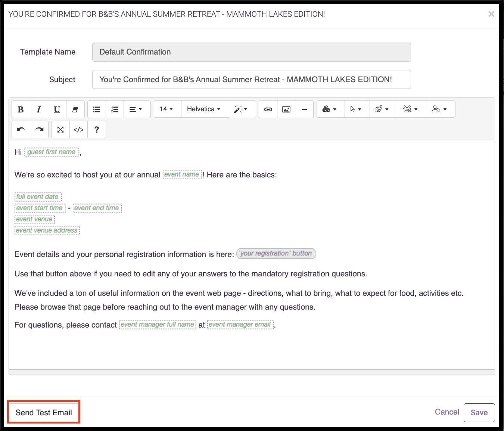
Task: Click the event venue address placeholder
Action: coord(47,230)
